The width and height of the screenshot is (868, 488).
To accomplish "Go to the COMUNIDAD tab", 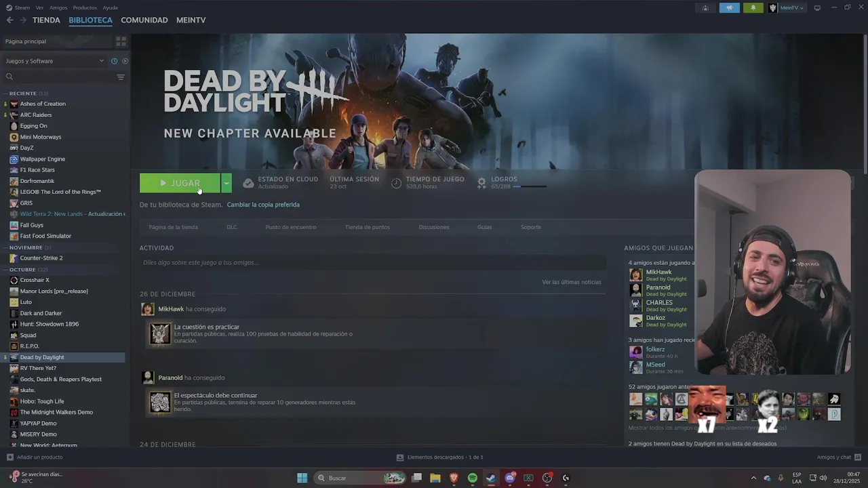I will (144, 20).
